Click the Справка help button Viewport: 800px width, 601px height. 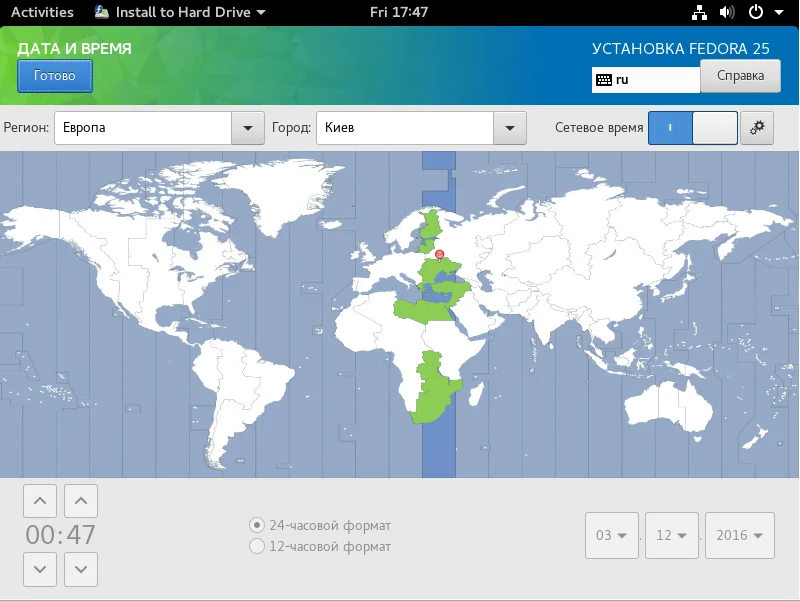[740, 76]
